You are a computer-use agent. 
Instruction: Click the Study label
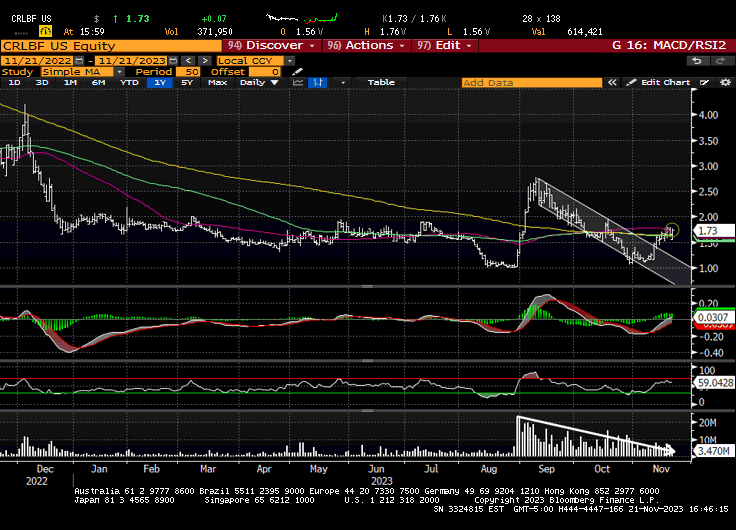17,72
